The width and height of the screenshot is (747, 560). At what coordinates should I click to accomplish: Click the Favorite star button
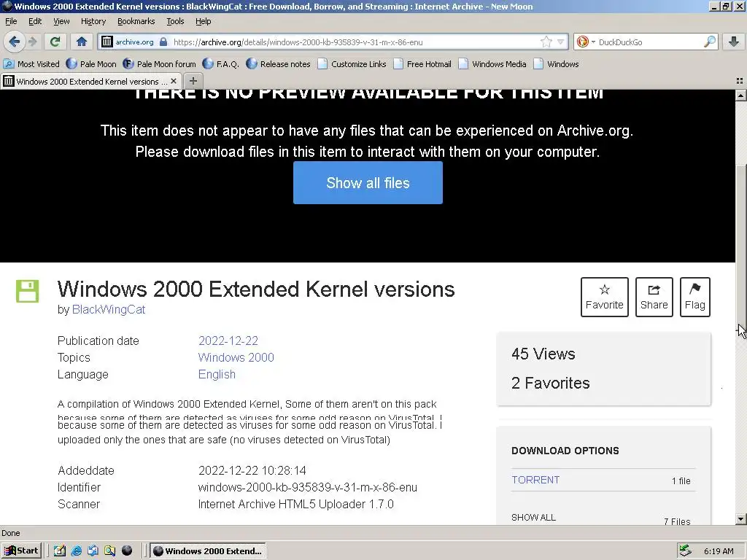click(605, 297)
